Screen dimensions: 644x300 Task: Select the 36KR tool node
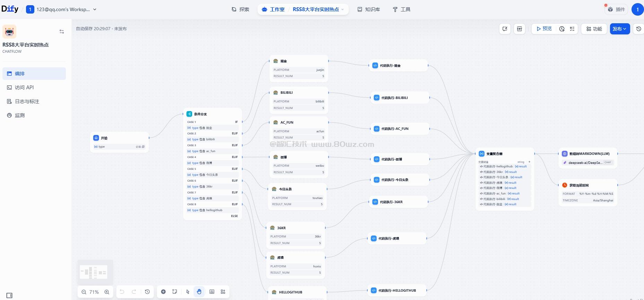pos(296,235)
